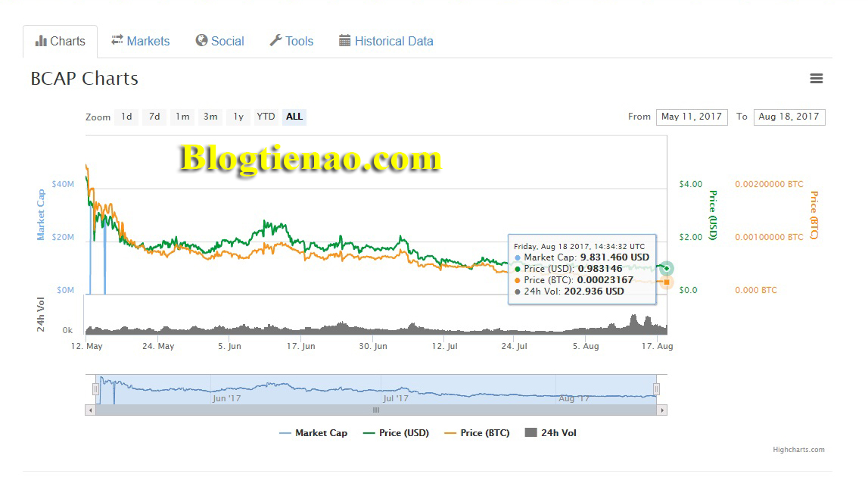Image resolution: width=868 pixels, height=477 pixels.
Task: Open the chart hamburger context menu
Action: pyautogui.click(x=816, y=79)
